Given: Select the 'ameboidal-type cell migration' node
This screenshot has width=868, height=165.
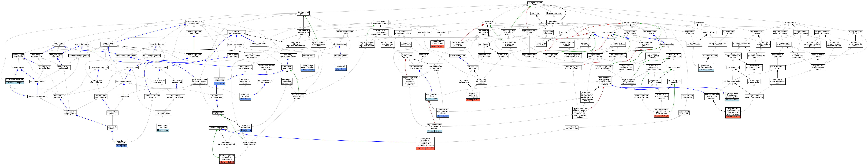Looking at the screenshot, I should 485,56.
